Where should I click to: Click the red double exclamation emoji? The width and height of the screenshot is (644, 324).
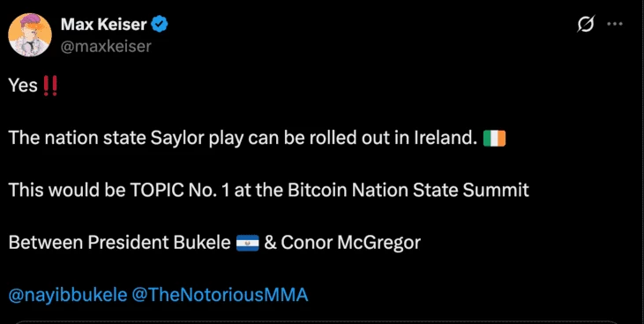point(50,86)
